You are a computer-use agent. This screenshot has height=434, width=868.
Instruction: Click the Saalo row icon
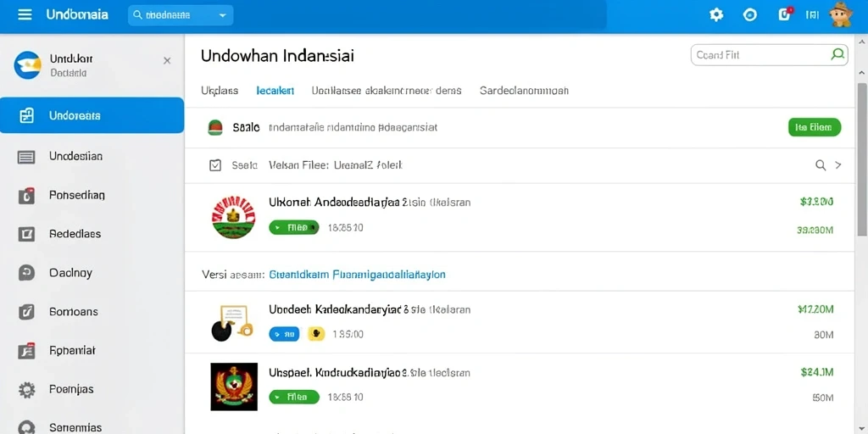pyautogui.click(x=214, y=127)
